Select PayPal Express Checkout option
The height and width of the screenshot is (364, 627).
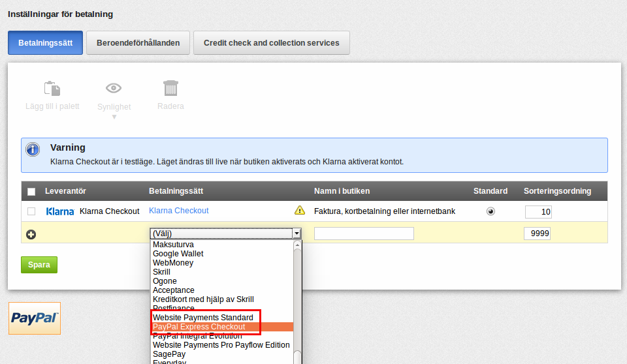click(222, 327)
